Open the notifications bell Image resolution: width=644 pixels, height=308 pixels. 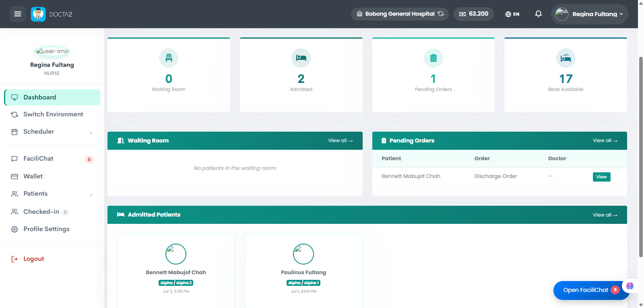[x=538, y=14]
